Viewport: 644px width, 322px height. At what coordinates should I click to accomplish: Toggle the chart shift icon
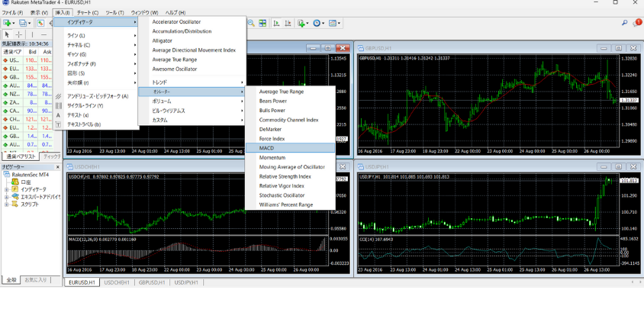coord(288,24)
